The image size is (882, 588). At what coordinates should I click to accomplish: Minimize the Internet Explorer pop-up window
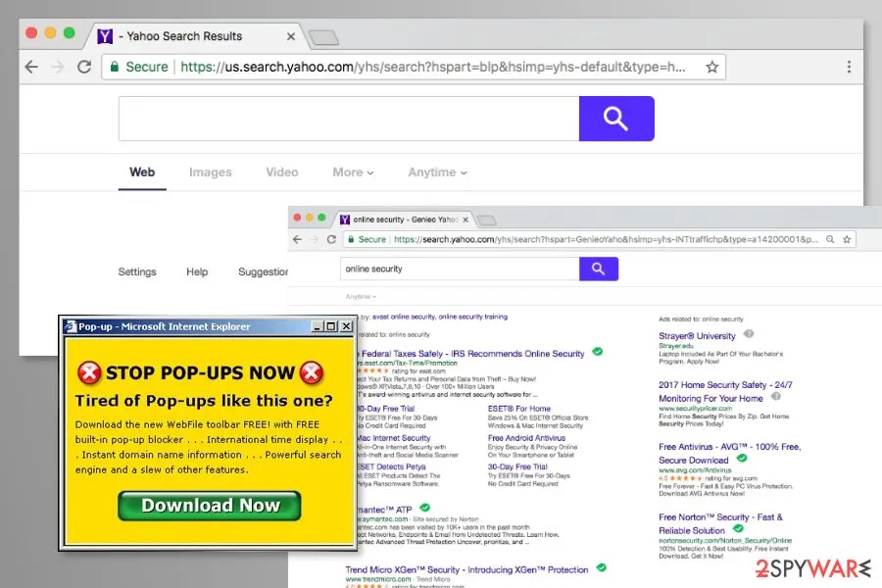point(318,326)
